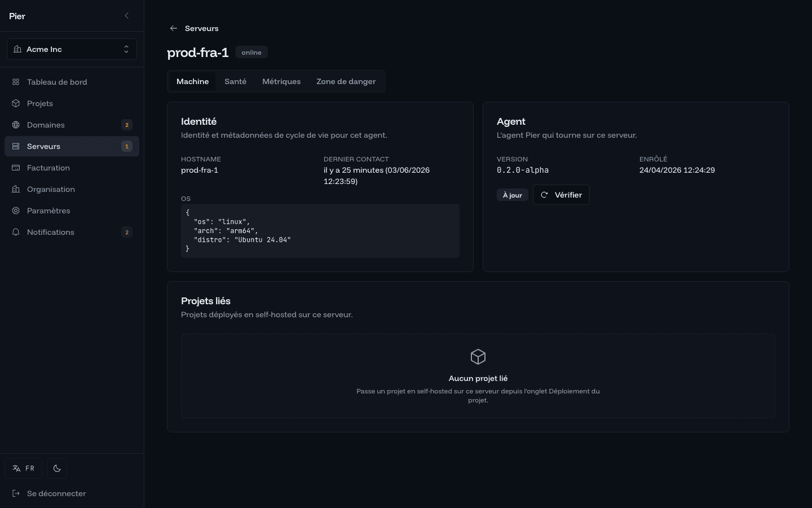Open the Facturation page

(72, 168)
